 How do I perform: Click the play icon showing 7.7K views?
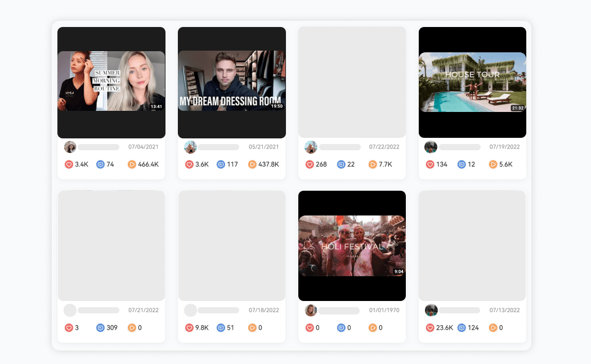373,164
